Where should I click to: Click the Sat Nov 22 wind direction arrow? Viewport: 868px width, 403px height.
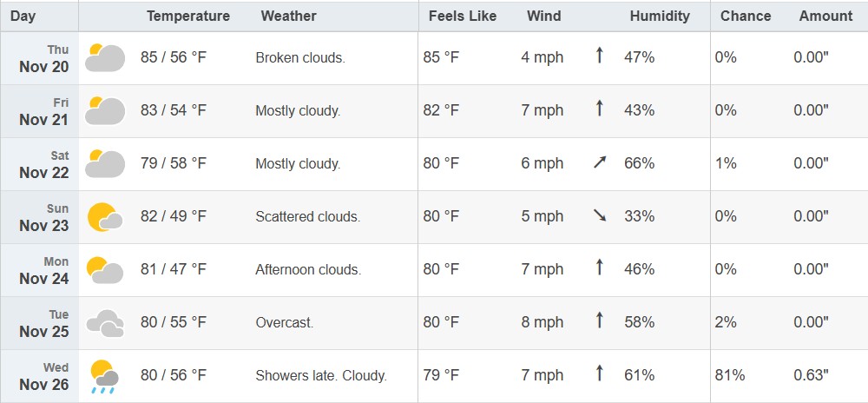(x=599, y=163)
